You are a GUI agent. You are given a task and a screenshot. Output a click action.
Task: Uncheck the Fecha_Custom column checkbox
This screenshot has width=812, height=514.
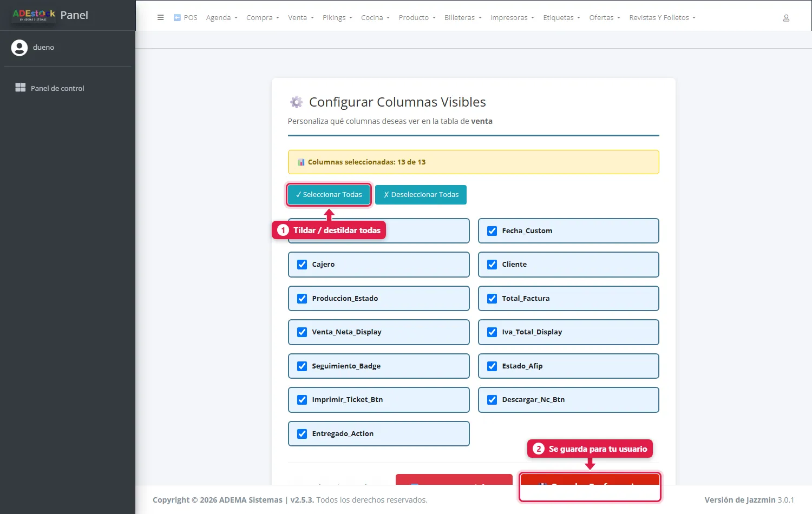click(492, 231)
